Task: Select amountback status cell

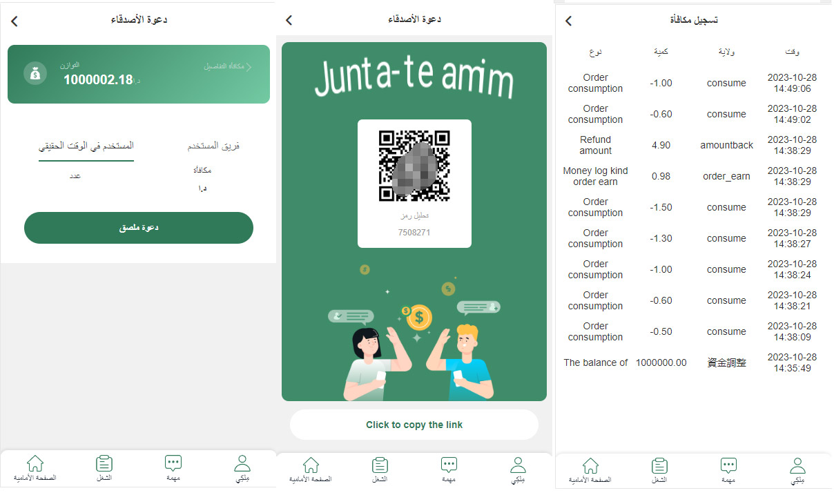Action: [726, 145]
